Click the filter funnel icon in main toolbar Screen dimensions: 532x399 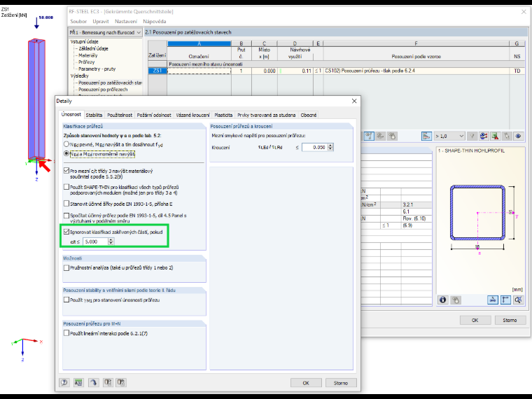(x=472, y=136)
